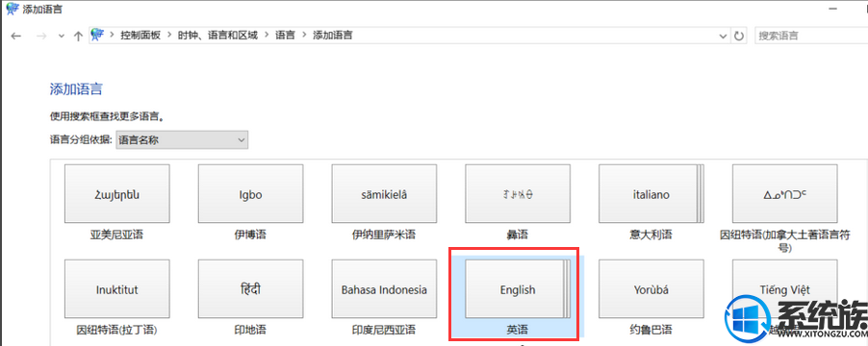Expand the chevron after 语言 breadcrumb
868x346 pixels.
tap(304, 36)
